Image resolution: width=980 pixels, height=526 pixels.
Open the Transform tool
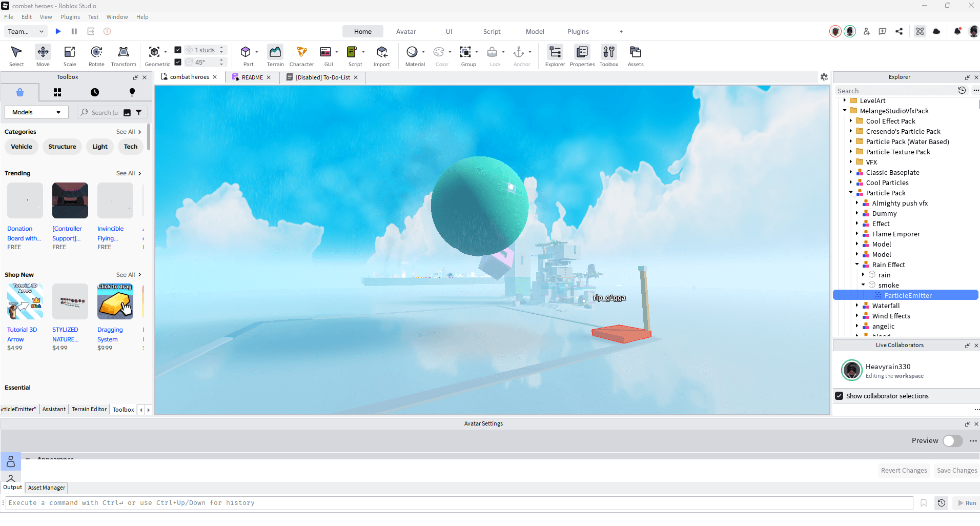pos(124,55)
